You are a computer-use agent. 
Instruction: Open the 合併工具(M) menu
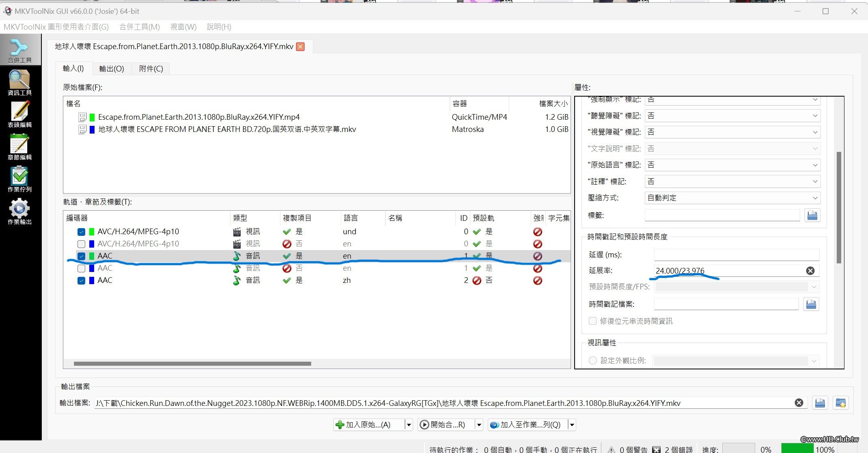pos(140,27)
